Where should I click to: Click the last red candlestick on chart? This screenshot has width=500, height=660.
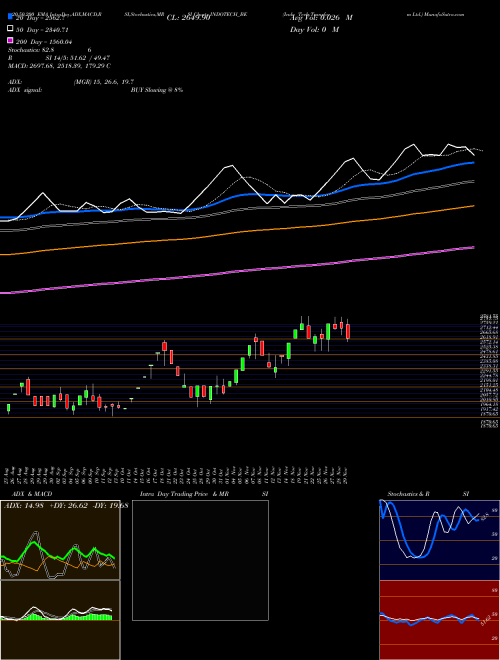pyautogui.click(x=348, y=331)
